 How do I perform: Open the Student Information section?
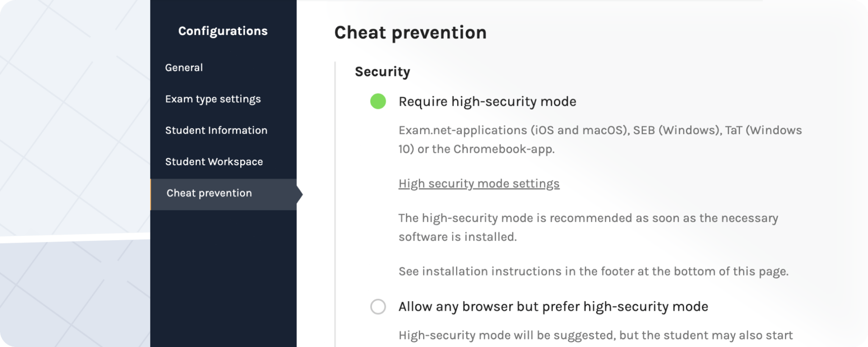click(216, 130)
